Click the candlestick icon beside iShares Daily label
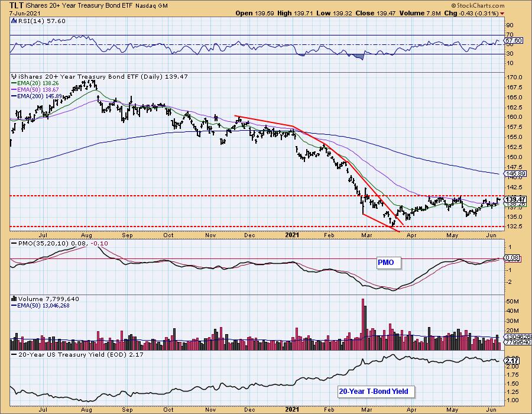 [x=14, y=77]
